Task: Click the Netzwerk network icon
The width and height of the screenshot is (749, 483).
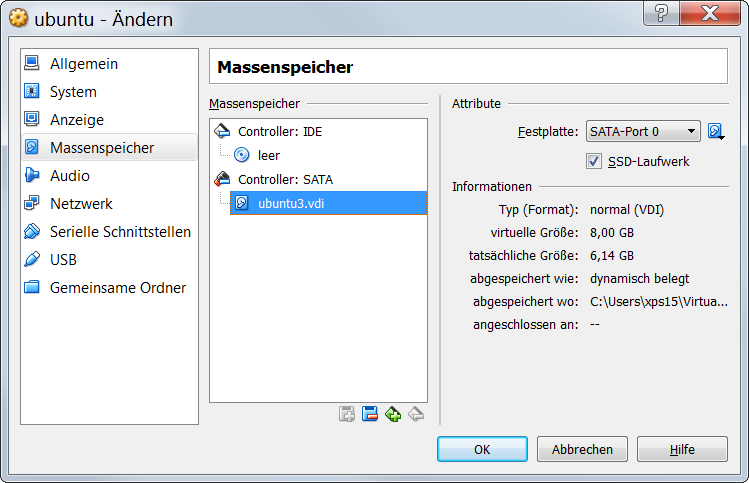Action: pyautogui.click(x=32, y=203)
